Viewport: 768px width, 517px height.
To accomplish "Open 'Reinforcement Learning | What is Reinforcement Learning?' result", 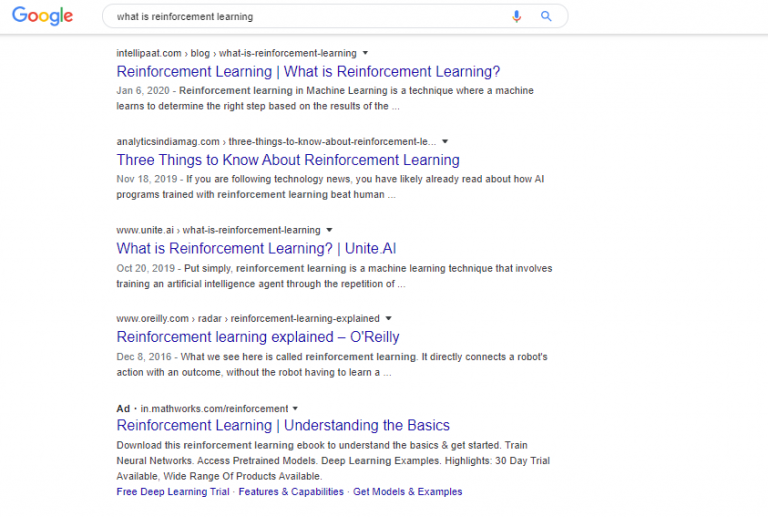I will click(308, 72).
